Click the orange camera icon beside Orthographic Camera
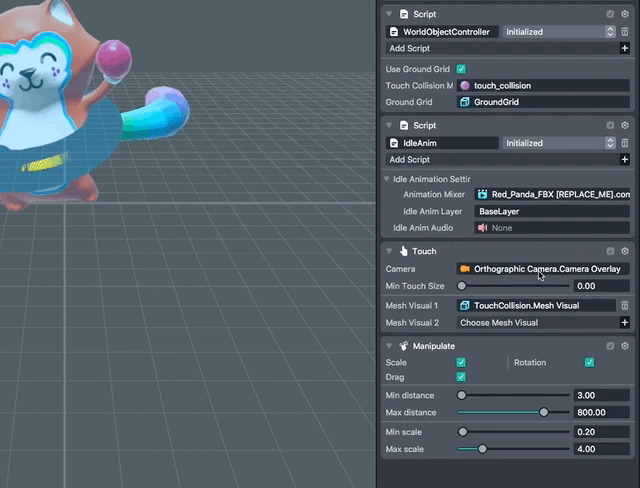The width and height of the screenshot is (640, 488). tap(464, 269)
